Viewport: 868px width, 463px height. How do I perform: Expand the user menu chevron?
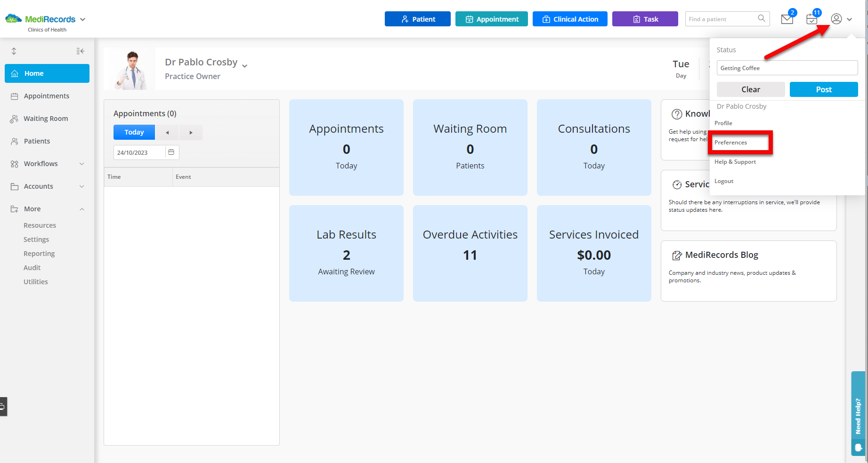[849, 19]
